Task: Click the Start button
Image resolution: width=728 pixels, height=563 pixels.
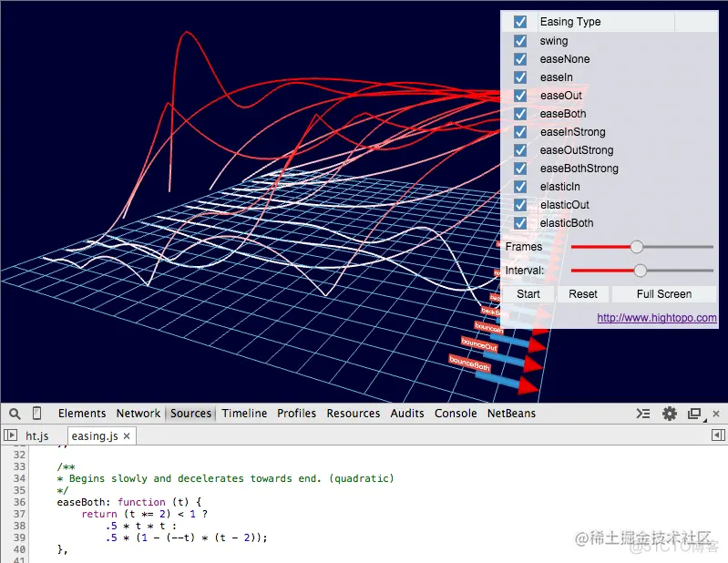Action: [x=528, y=294]
